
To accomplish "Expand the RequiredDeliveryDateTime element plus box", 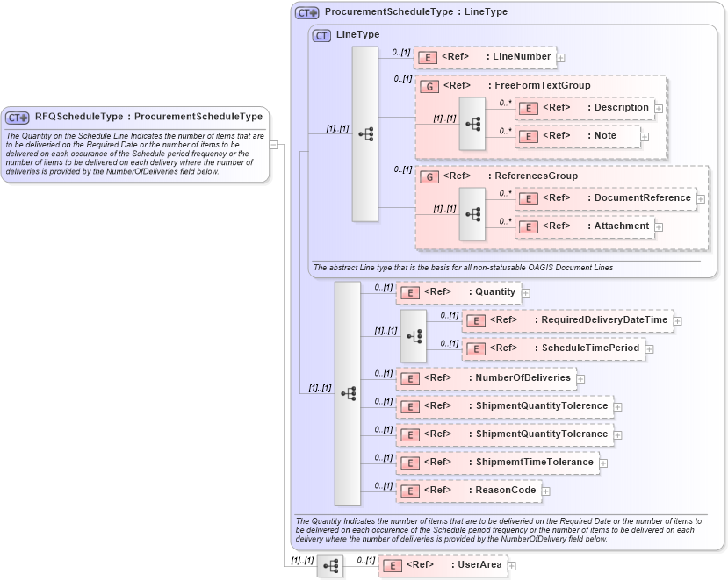I will [678, 320].
